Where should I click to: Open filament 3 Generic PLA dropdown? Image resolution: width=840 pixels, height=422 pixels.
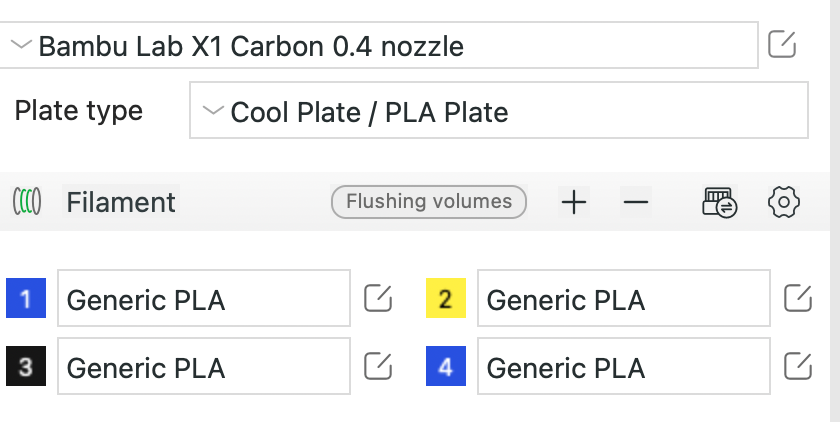coord(204,367)
